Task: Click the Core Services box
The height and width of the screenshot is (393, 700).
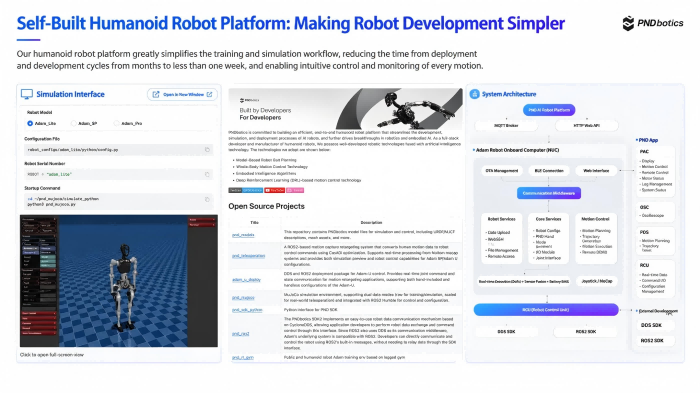Action: point(548,238)
